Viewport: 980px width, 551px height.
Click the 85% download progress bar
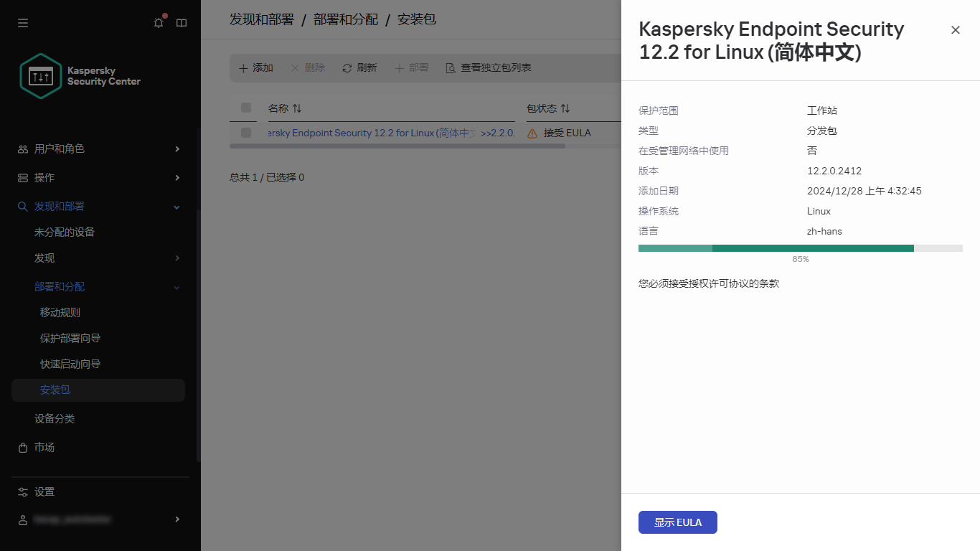[x=800, y=248]
